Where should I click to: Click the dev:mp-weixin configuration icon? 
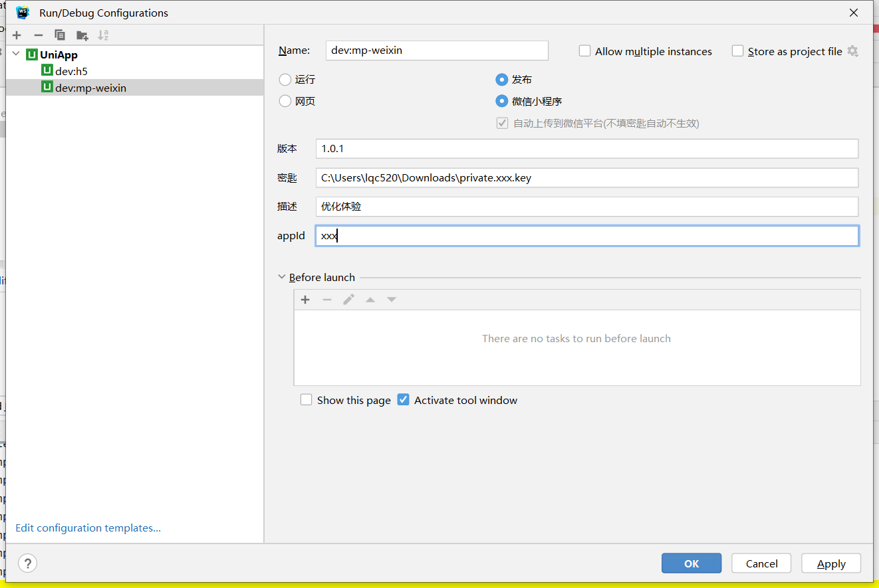point(47,87)
